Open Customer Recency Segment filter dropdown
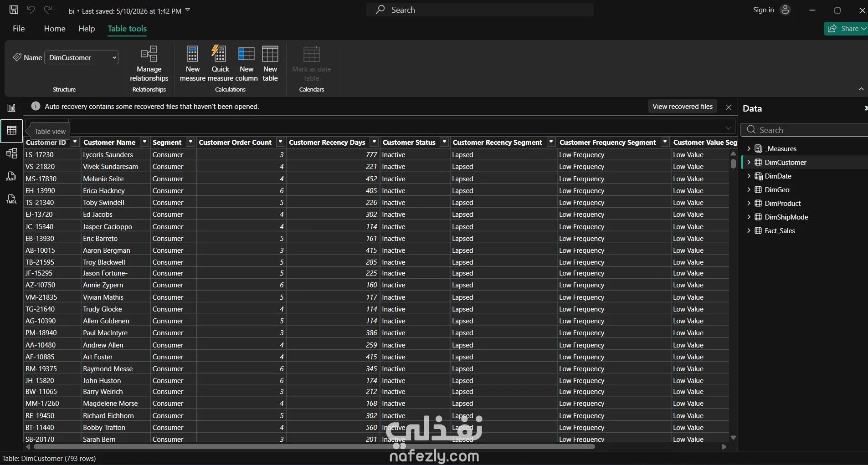 pyautogui.click(x=551, y=142)
